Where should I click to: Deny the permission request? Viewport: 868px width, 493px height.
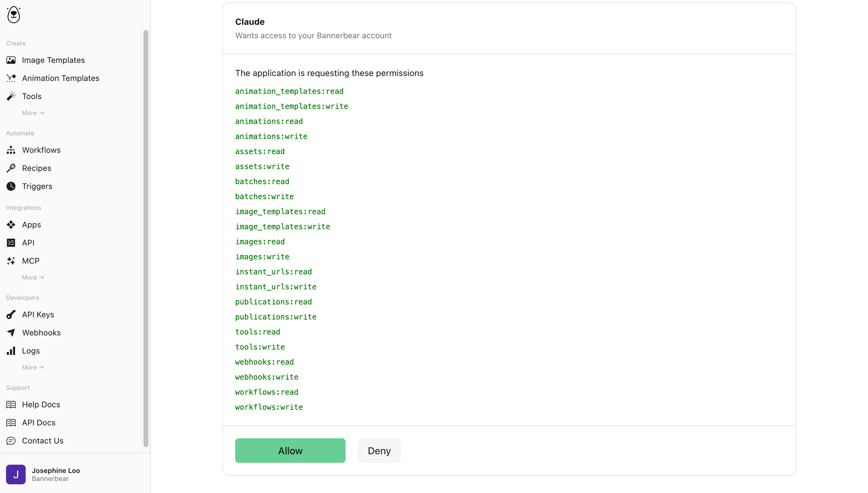(x=379, y=450)
